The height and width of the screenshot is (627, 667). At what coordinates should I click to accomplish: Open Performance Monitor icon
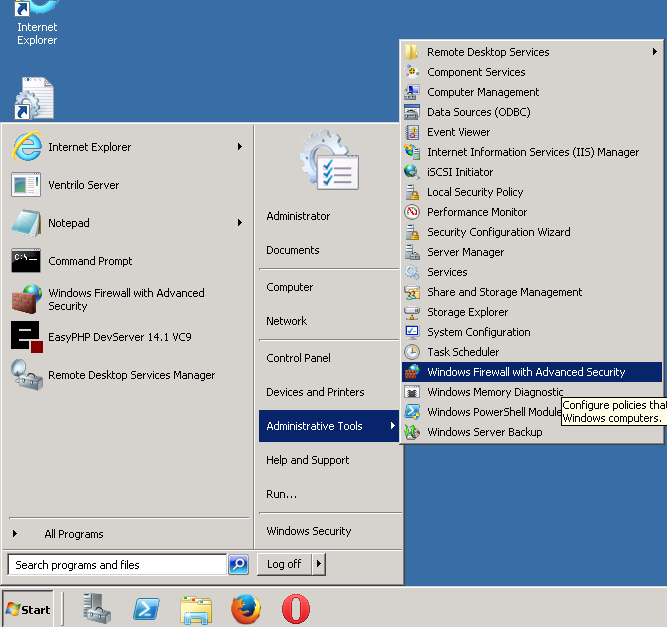tap(412, 212)
